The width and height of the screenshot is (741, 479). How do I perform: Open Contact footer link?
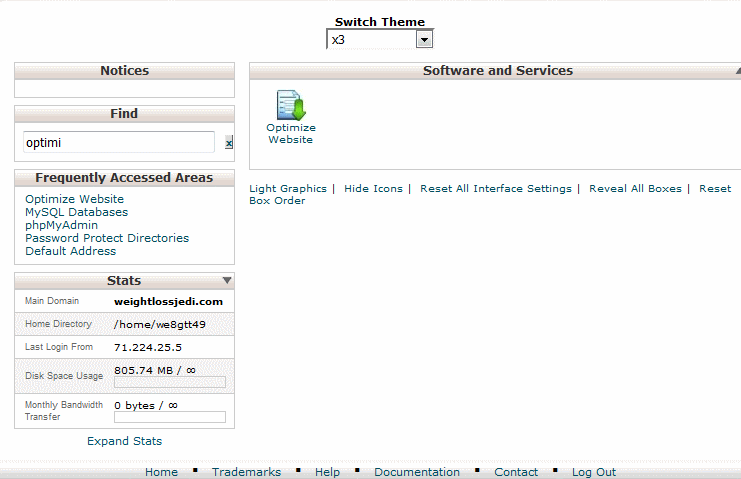click(516, 472)
